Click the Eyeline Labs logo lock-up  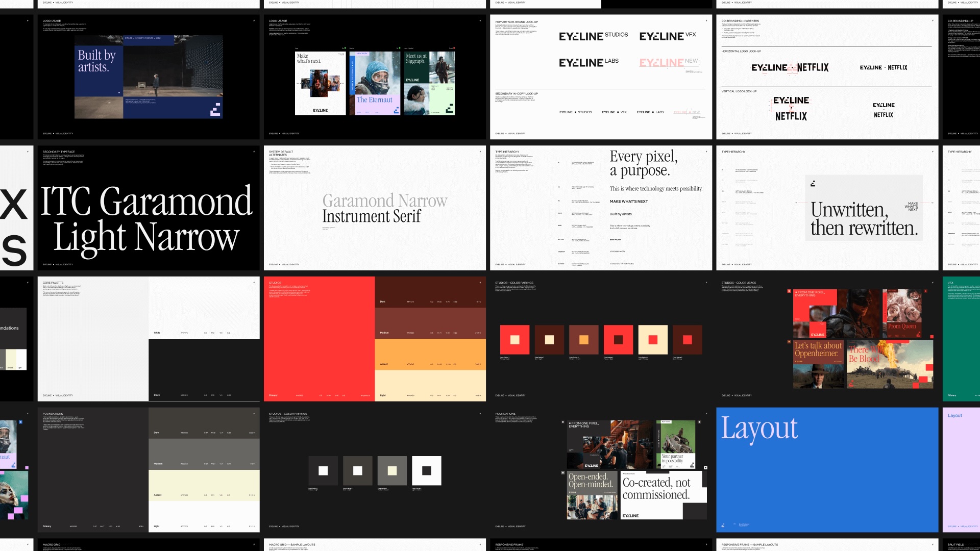click(588, 62)
